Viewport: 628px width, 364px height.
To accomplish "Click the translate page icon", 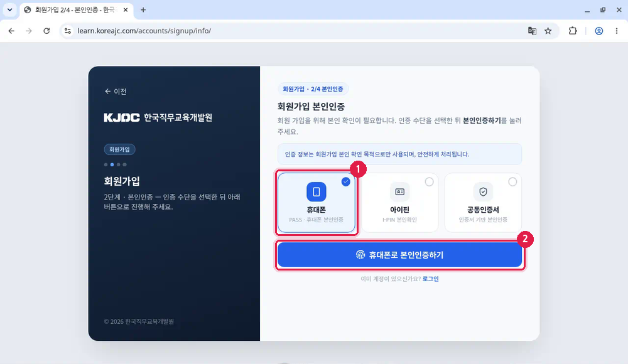I will (532, 31).
